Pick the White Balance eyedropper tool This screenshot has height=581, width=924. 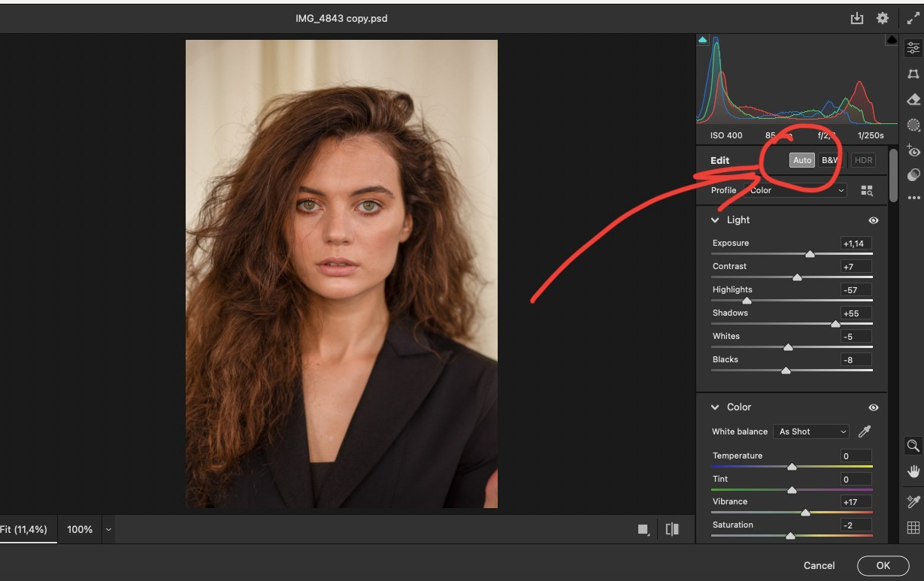[x=865, y=431]
